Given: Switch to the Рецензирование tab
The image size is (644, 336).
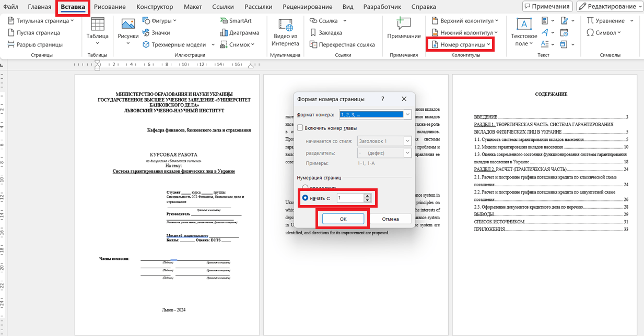Looking at the screenshot, I should pos(307,7).
